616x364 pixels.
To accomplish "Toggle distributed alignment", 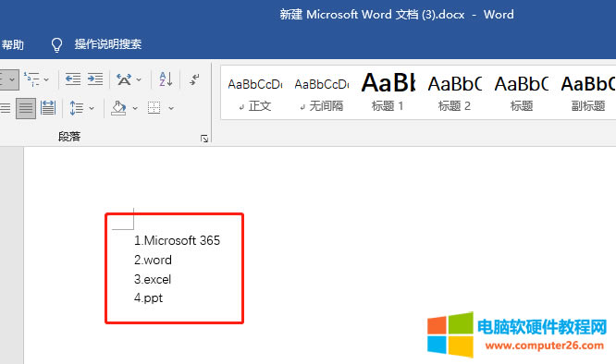I will 48,108.
